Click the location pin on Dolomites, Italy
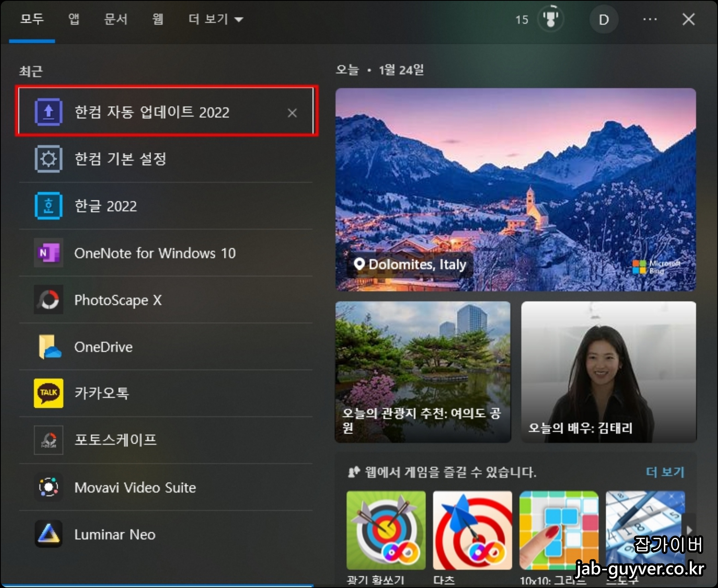The width and height of the screenshot is (718, 588). [x=359, y=264]
